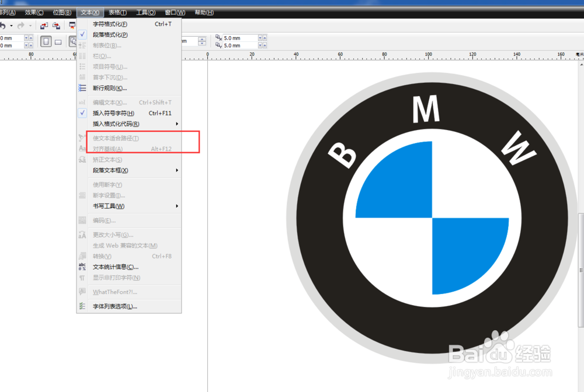
Task: Click 更改大小写(G) entry
Action: (129, 235)
